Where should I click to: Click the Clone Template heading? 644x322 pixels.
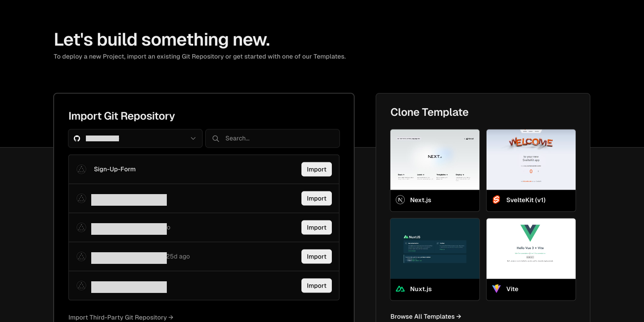click(x=429, y=112)
